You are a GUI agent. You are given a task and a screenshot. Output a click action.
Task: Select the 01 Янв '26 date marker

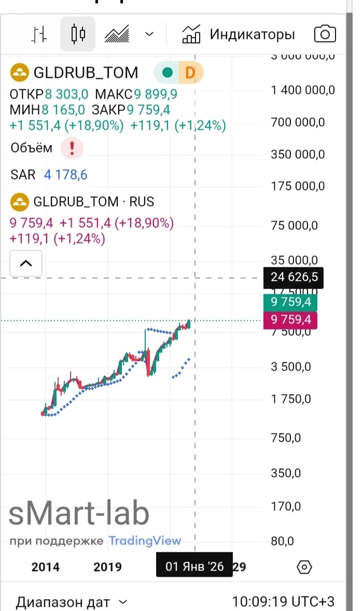(x=194, y=566)
